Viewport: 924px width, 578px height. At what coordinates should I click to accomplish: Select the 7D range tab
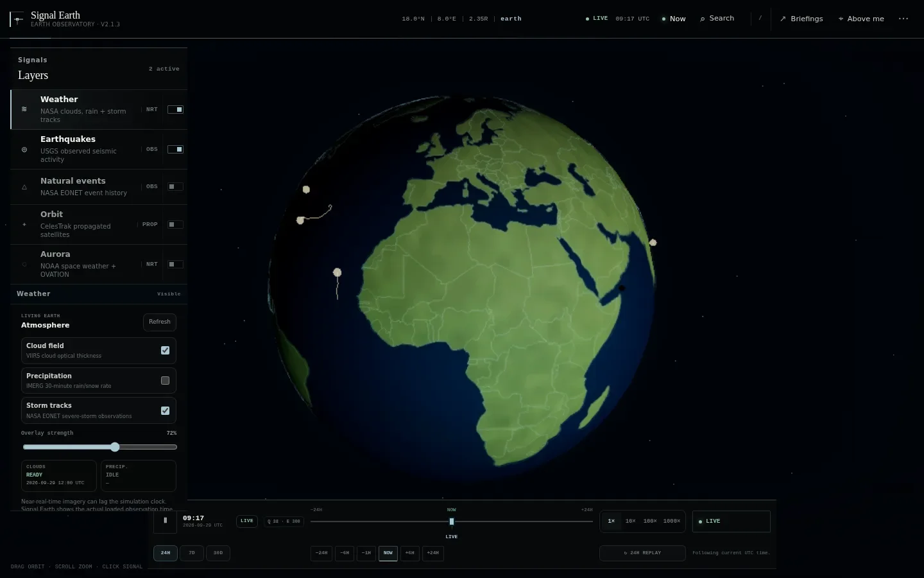[x=192, y=553]
